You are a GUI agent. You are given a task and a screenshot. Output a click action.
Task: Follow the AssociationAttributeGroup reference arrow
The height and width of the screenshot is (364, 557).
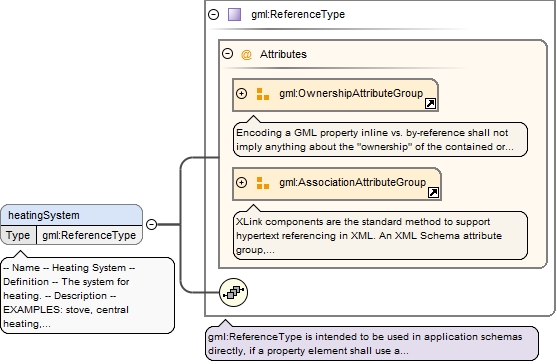click(x=433, y=192)
